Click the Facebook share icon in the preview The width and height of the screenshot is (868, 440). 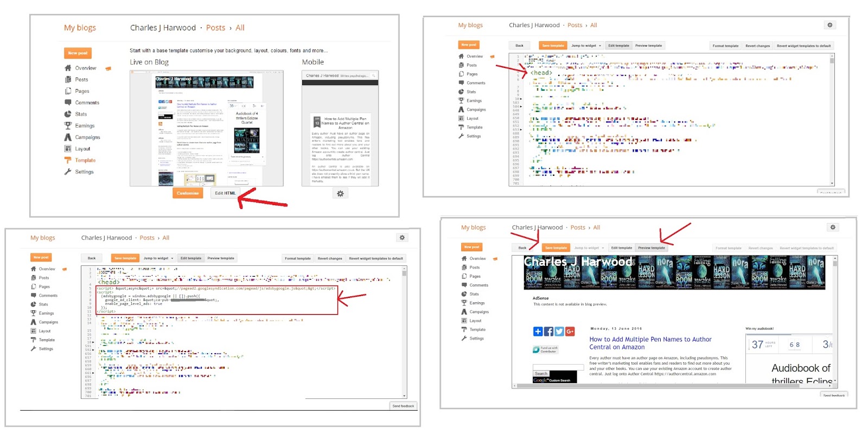(x=548, y=331)
